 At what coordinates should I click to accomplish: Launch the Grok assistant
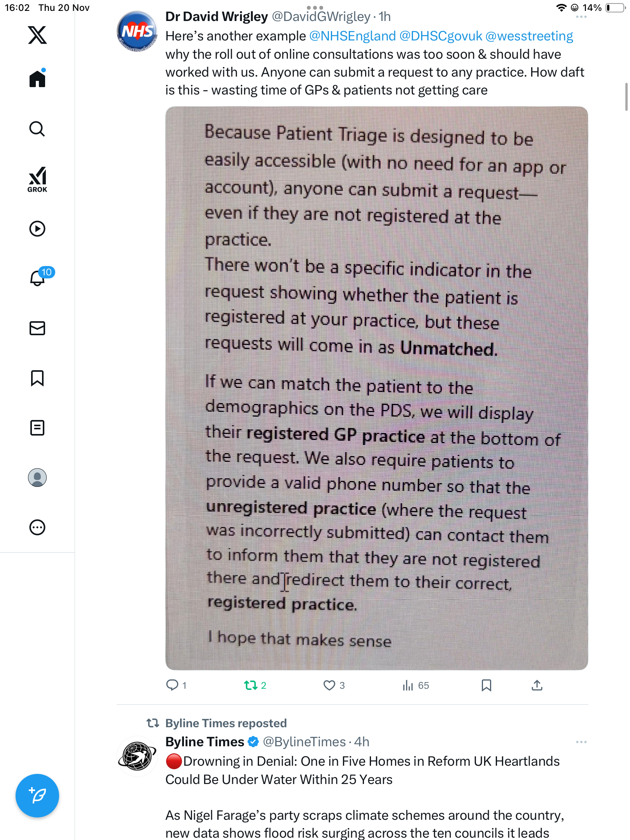[37, 179]
